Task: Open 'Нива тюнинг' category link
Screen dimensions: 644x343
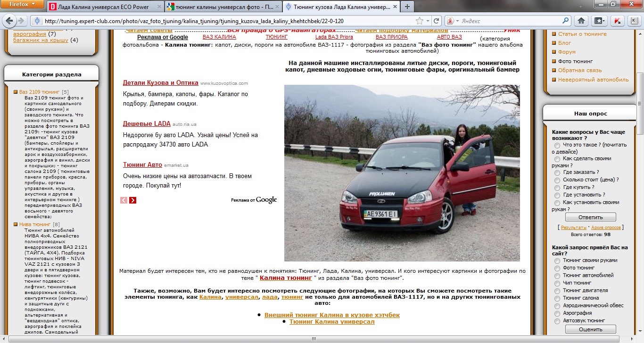Action: tap(35, 224)
